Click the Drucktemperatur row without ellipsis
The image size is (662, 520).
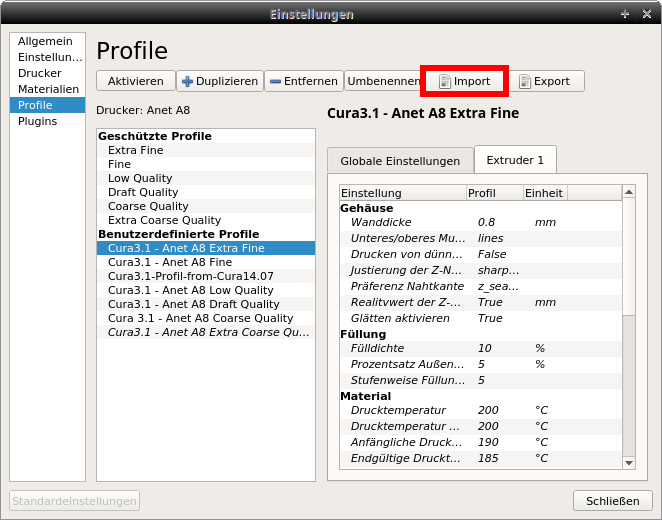480,411
